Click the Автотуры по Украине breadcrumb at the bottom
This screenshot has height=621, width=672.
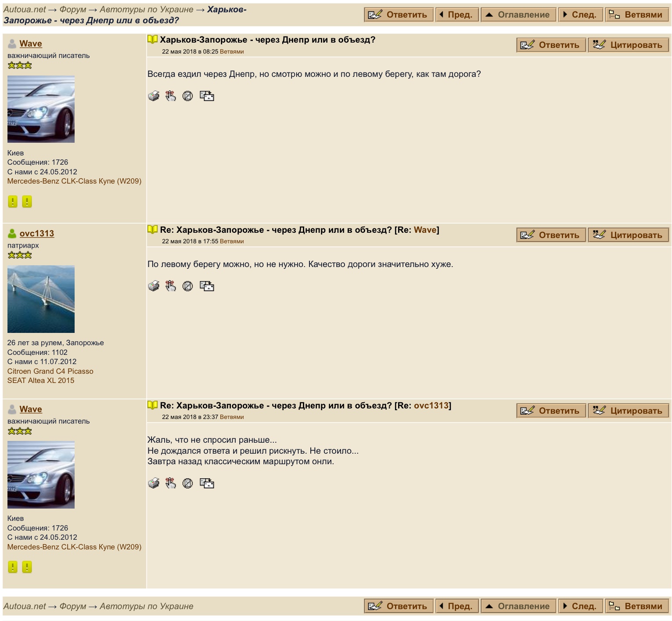(146, 606)
